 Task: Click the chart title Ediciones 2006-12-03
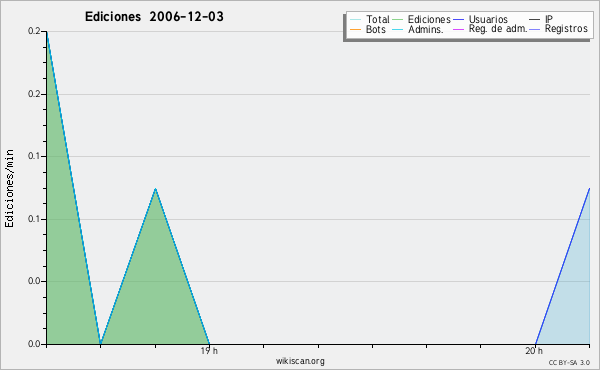(x=154, y=17)
